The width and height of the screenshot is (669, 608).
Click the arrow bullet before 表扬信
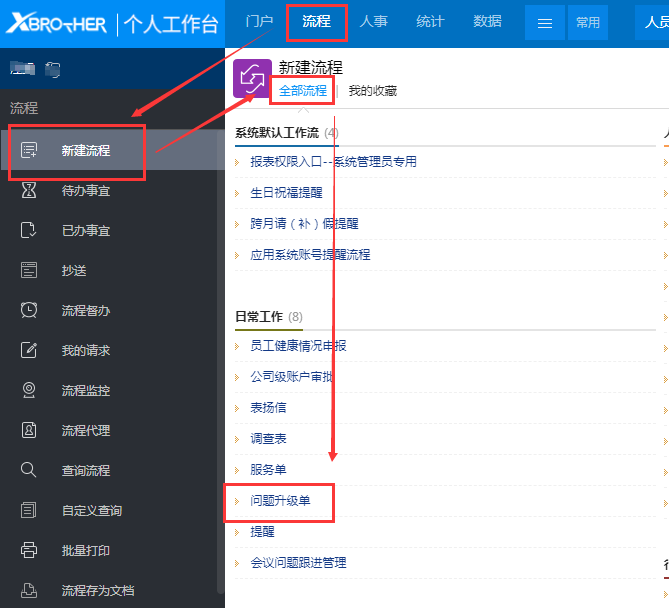coord(237,408)
